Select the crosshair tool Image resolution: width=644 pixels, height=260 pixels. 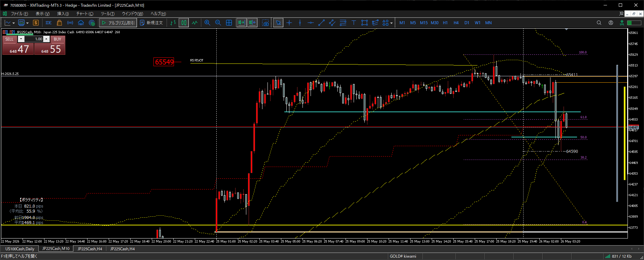[289, 23]
